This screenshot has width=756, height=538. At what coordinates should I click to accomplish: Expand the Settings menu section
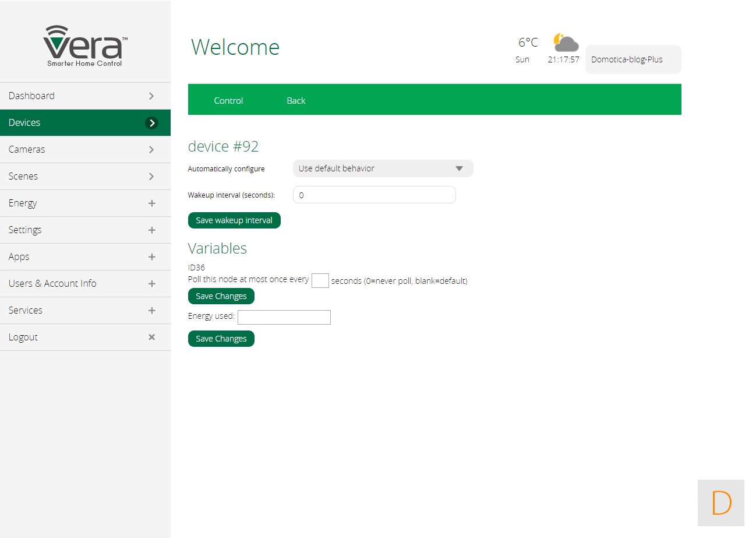151,230
